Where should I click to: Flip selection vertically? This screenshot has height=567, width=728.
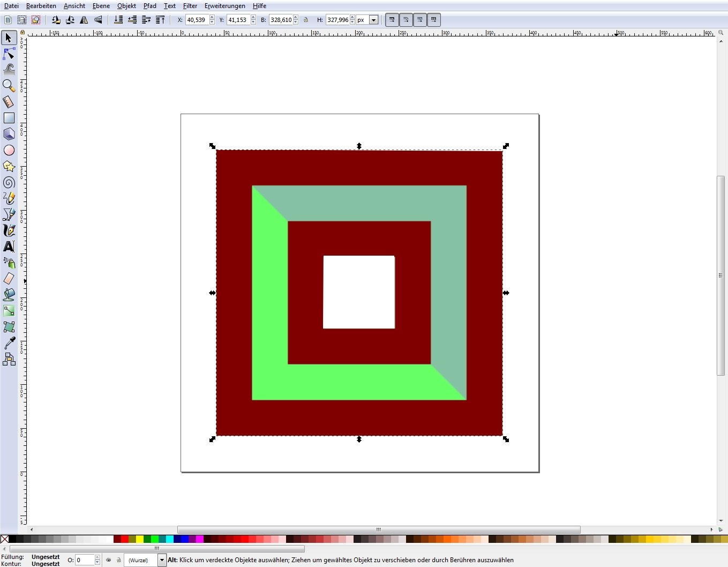coord(97,20)
